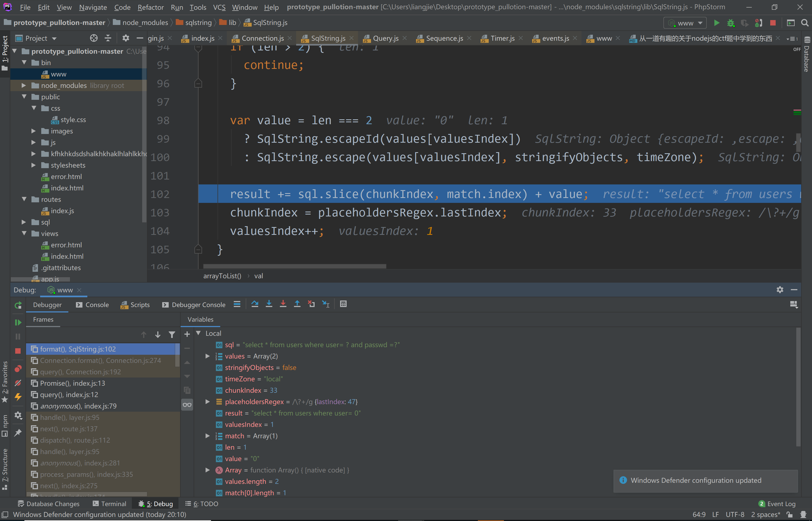Click the Step Into icon
This screenshot has width=812, height=521.
coord(269,304)
